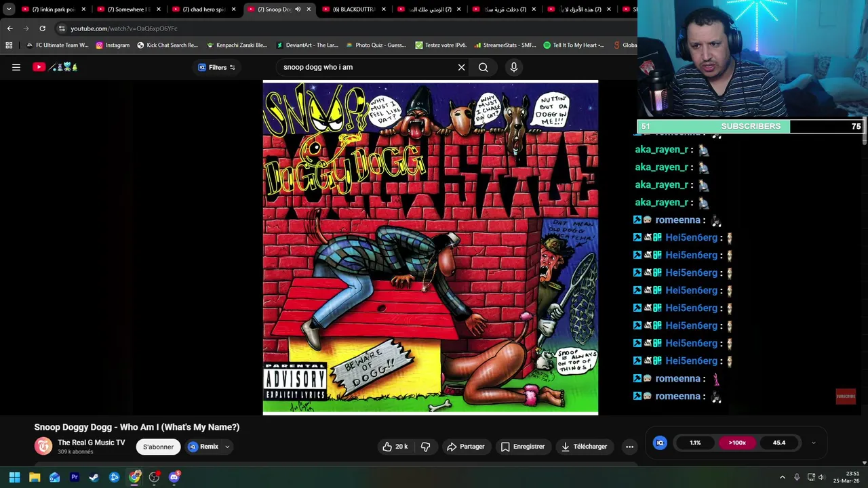The height and width of the screenshot is (488, 868).
Task: Share the video with Partager
Action: (466, 447)
